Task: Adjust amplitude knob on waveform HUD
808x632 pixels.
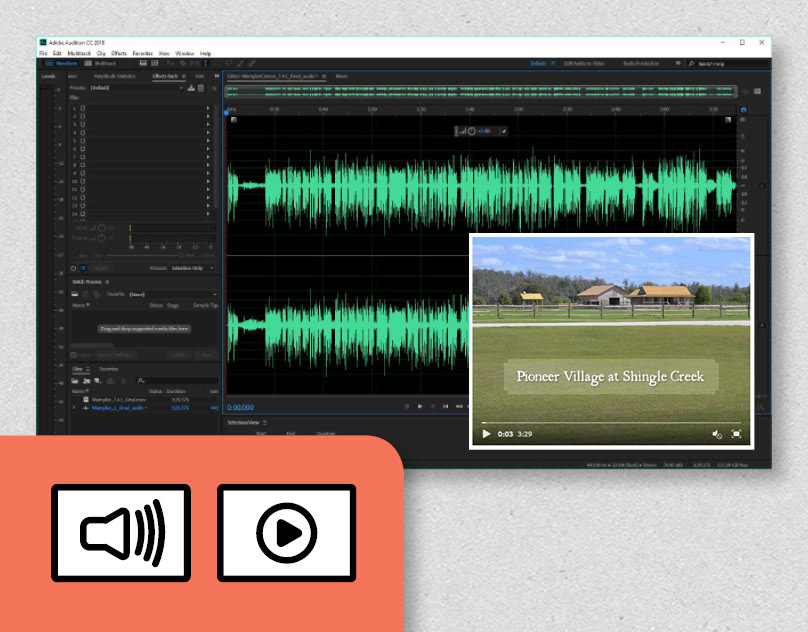Action: pos(472,131)
